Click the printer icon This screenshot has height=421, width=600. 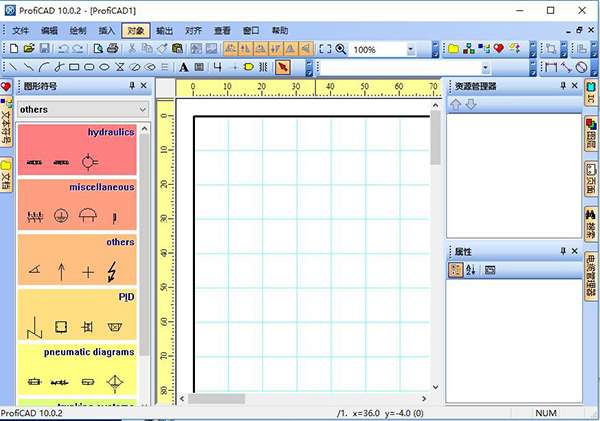point(113,49)
